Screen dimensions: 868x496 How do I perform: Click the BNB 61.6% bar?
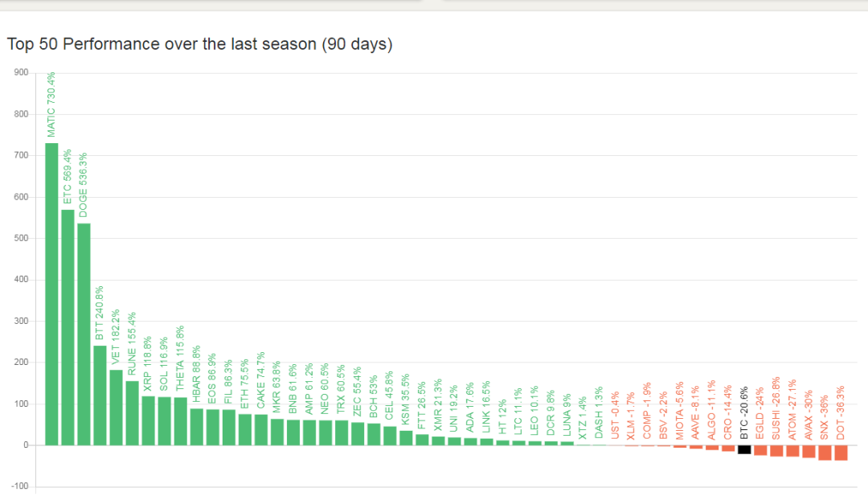293,432
